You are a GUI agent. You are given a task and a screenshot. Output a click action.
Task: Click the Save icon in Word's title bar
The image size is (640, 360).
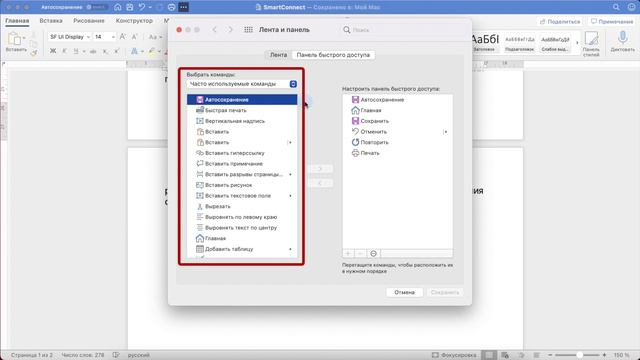click(x=130, y=7)
